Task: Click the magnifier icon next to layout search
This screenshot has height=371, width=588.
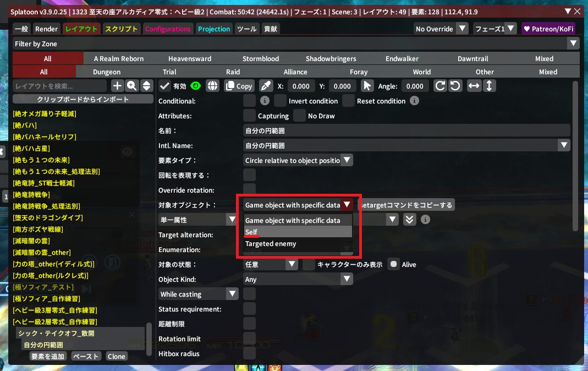Action: coord(132,86)
